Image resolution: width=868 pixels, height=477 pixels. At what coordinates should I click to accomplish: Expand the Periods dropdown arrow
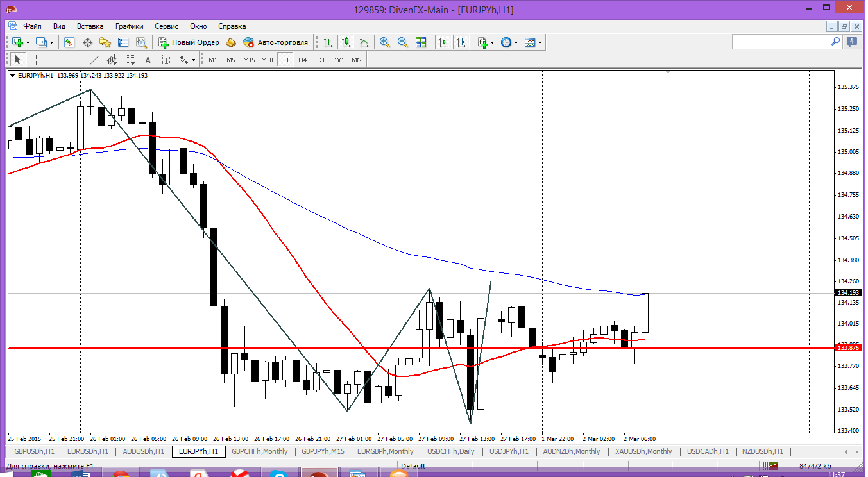(516, 42)
